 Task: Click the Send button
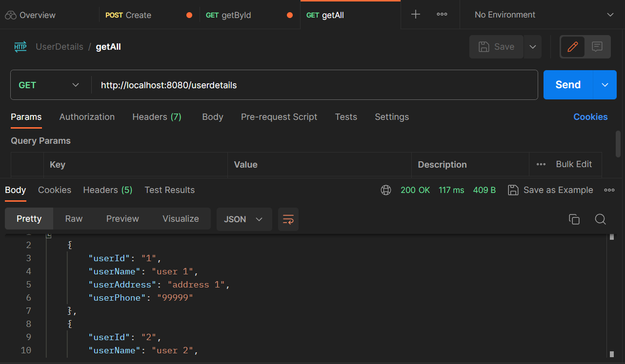coord(567,84)
